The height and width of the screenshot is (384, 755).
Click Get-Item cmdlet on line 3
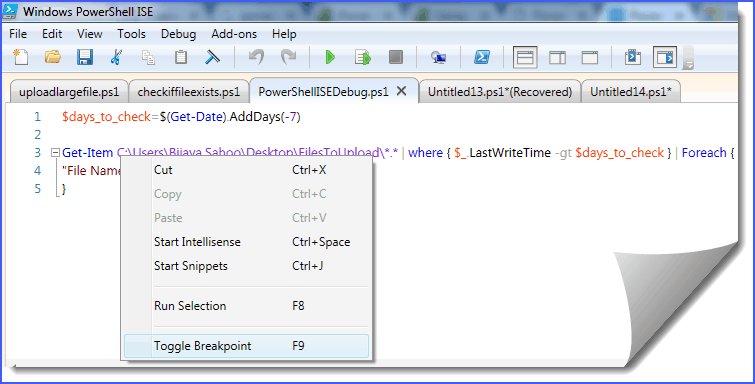click(x=87, y=153)
